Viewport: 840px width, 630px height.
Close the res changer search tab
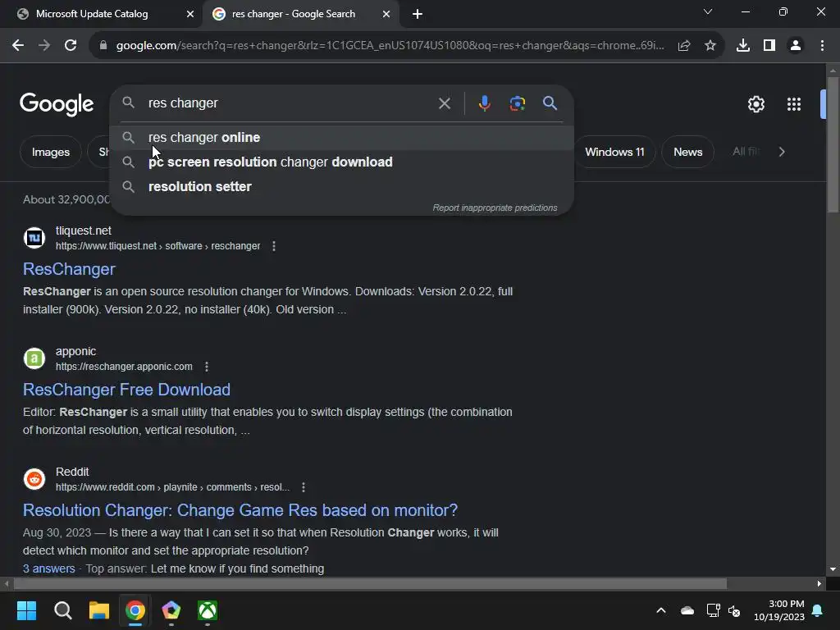coord(386,14)
